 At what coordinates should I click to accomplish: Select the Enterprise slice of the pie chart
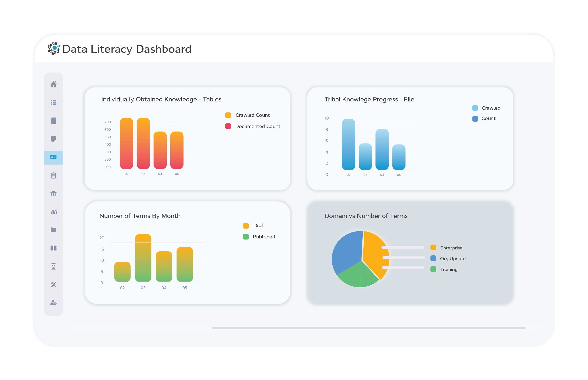coord(375,254)
